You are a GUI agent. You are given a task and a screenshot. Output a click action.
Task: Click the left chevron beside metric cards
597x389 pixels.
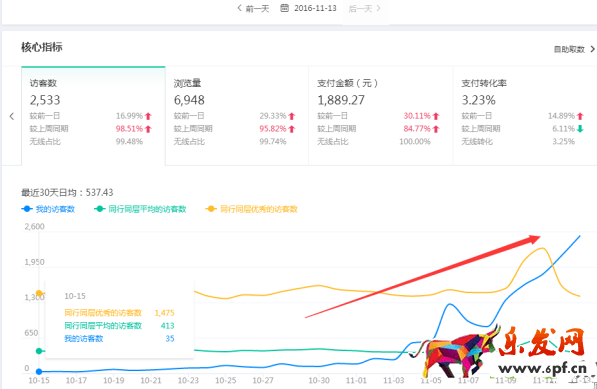(x=12, y=116)
